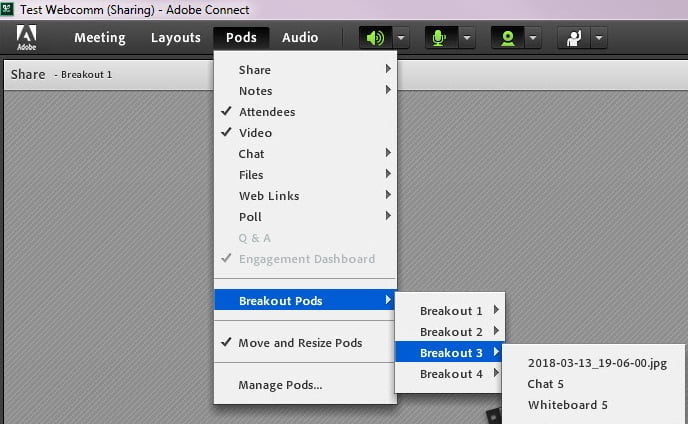Disable Move and Resize Pods

(x=300, y=343)
